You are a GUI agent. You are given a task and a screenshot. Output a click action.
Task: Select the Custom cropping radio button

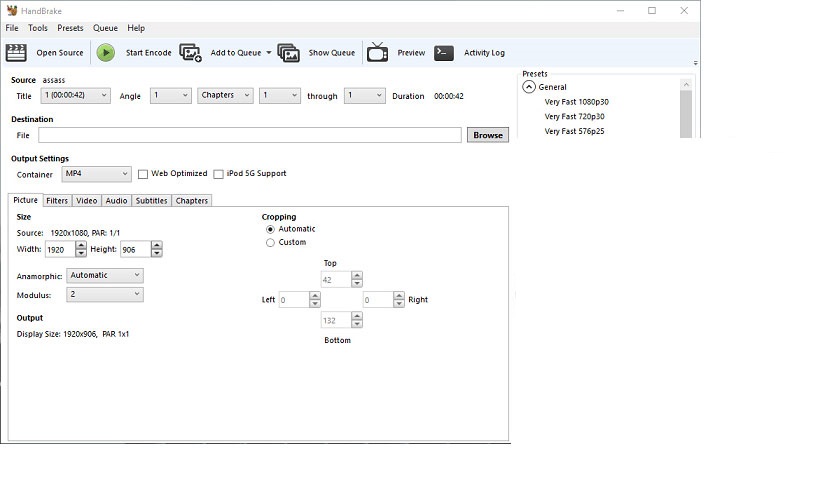click(x=270, y=243)
